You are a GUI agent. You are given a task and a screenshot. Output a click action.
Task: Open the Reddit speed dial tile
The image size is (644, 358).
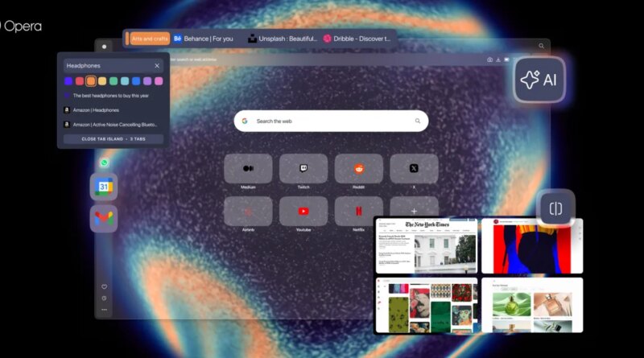coord(359,169)
